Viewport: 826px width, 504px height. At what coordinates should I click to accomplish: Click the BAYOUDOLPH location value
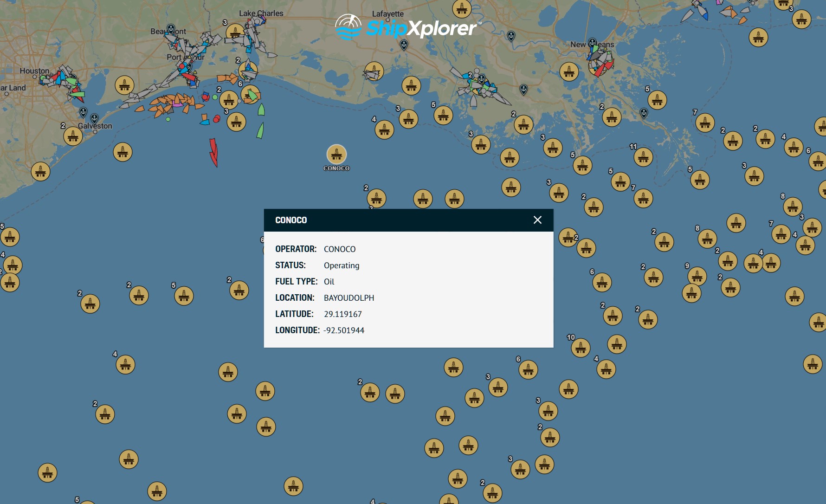click(x=348, y=298)
